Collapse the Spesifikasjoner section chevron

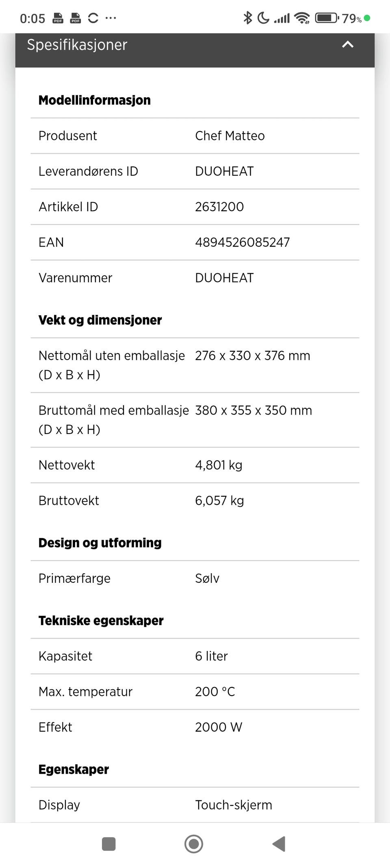pyautogui.click(x=348, y=45)
